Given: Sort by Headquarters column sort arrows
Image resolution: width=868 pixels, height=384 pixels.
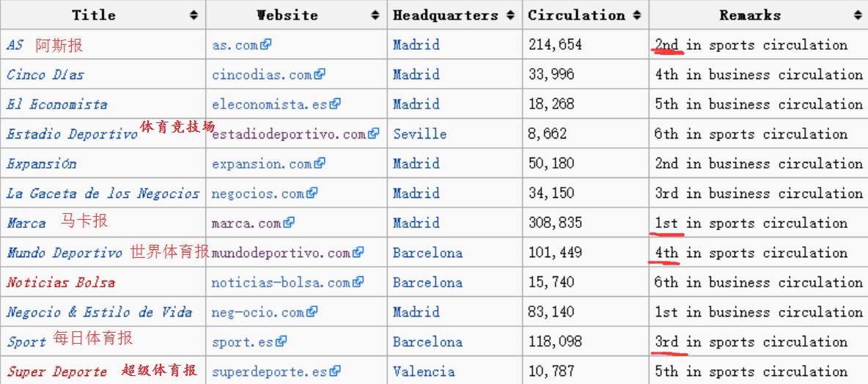Looking at the screenshot, I should point(510,15).
